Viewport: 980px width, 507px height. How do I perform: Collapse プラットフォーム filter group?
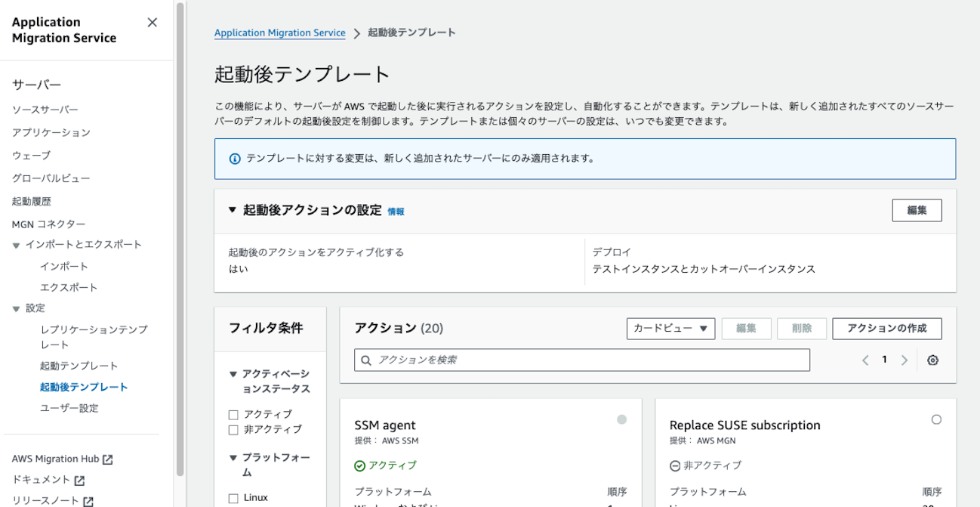point(233,458)
